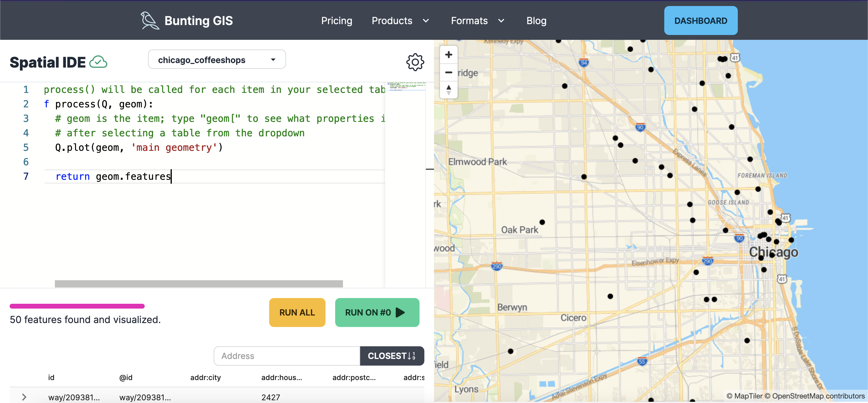Click the cloud saved status icon

[x=98, y=62]
